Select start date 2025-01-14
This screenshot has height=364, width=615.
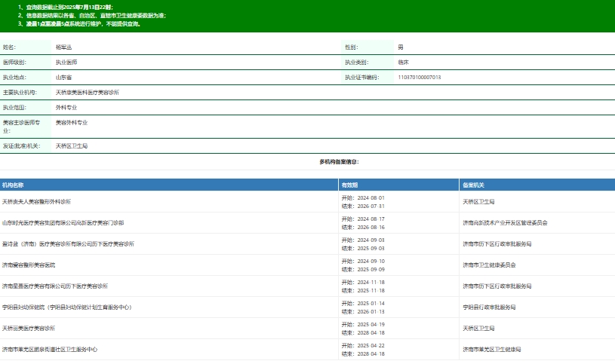(x=371, y=304)
